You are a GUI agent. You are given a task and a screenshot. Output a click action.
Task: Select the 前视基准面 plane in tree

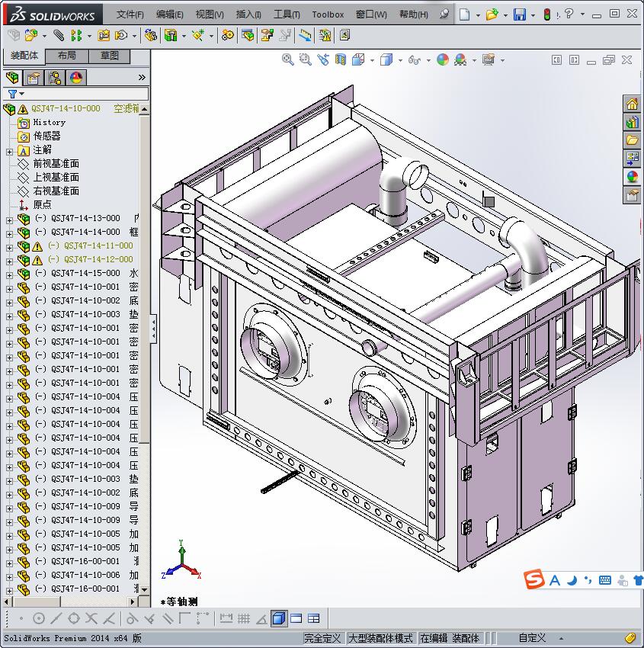pyautogui.click(x=56, y=164)
